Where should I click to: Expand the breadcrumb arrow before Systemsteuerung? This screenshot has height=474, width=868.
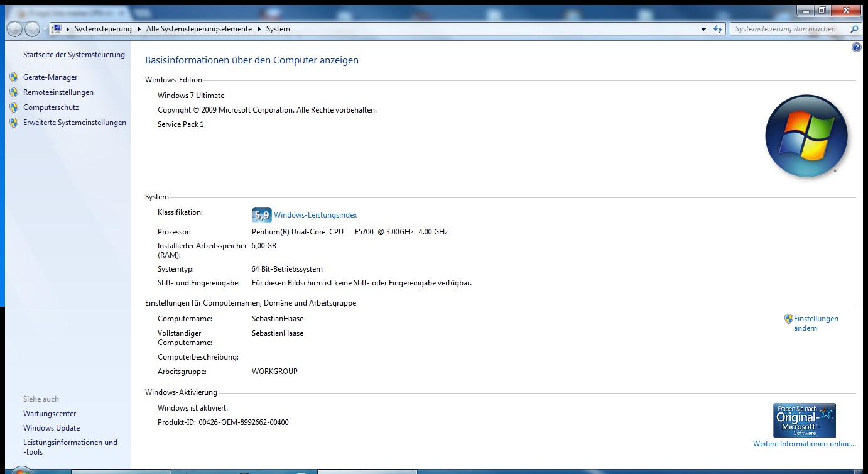pyautogui.click(x=68, y=29)
